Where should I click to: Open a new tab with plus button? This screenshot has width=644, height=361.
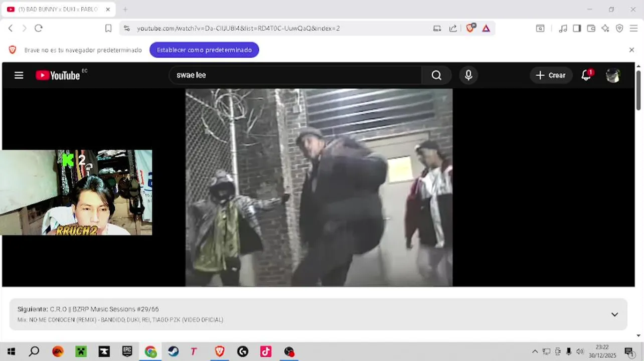(x=125, y=10)
